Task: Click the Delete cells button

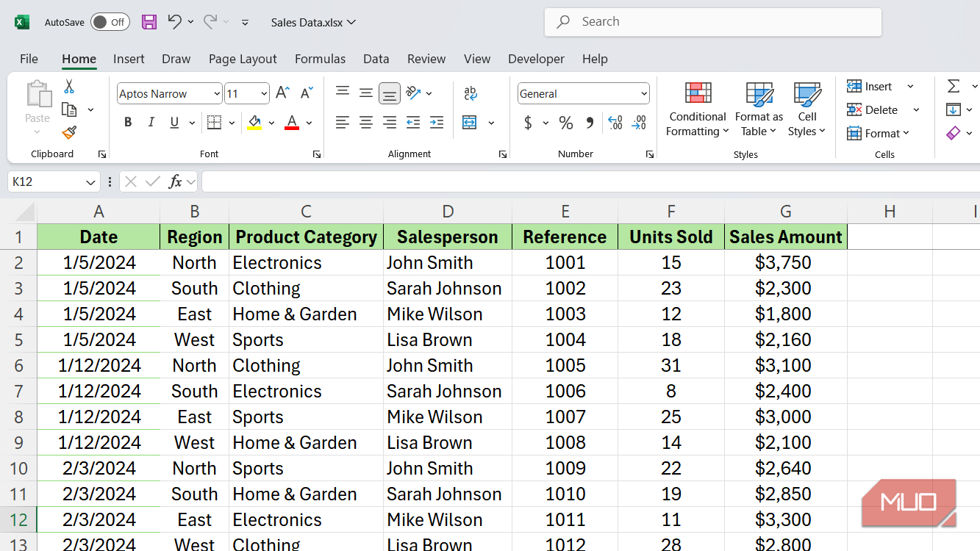Action: pyautogui.click(x=873, y=109)
